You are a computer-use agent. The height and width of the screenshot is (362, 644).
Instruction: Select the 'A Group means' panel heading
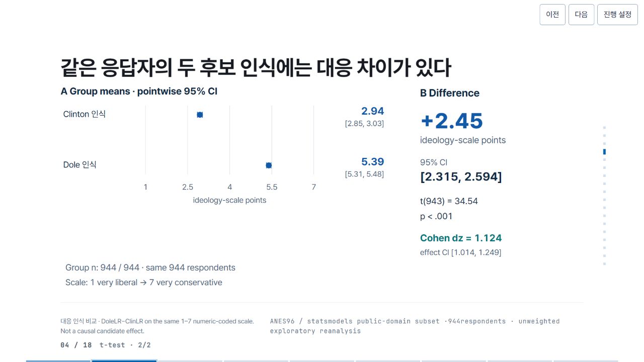[139, 92]
